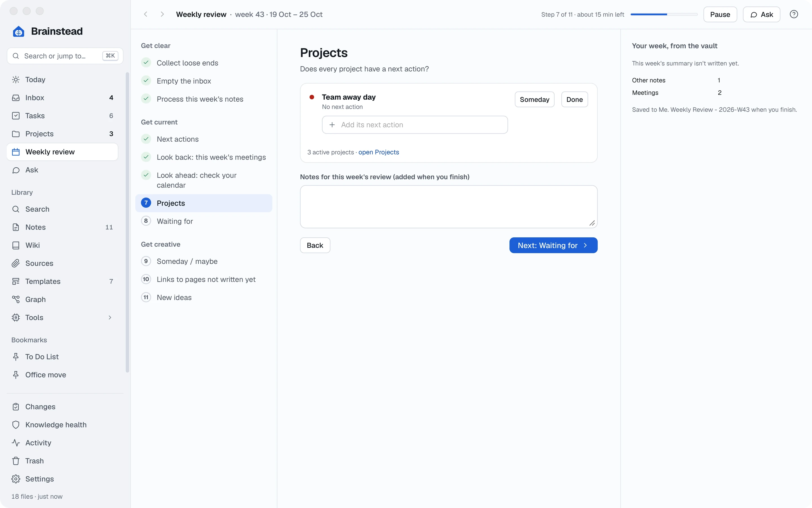Image resolution: width=812 pixels, height=508 pixels.
Task: Jump to step 11 New ideas
Action: [204, 298]
